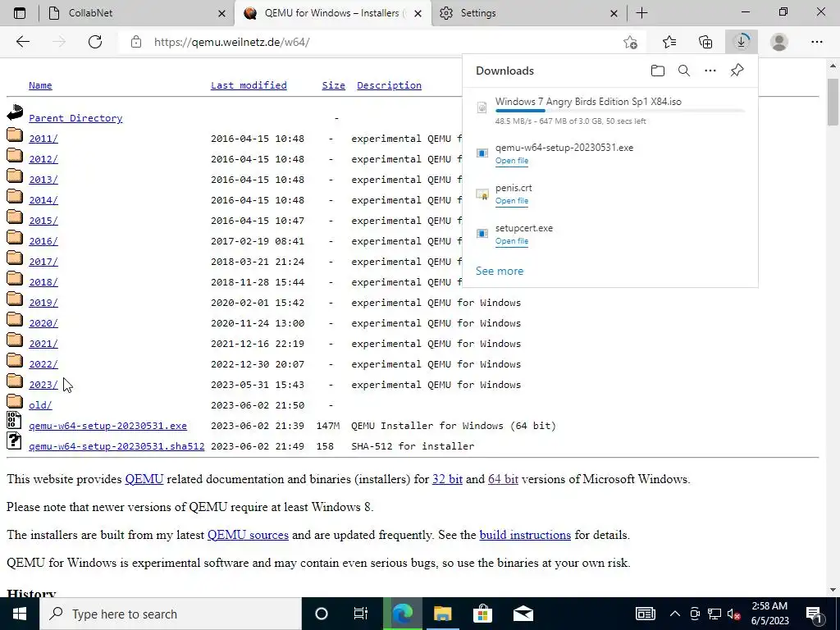Open more options in Downloads panel

pyautogui.click(x=710, y=71)
